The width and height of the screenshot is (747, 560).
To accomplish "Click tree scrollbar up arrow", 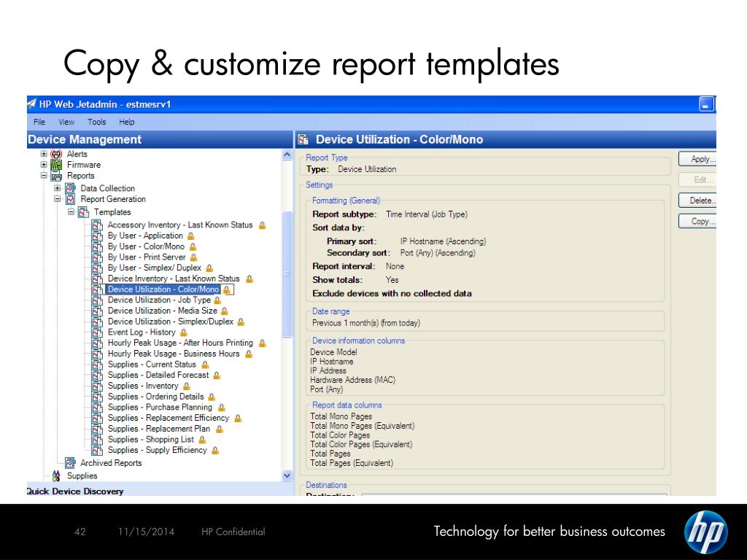I will pos(287,155).
